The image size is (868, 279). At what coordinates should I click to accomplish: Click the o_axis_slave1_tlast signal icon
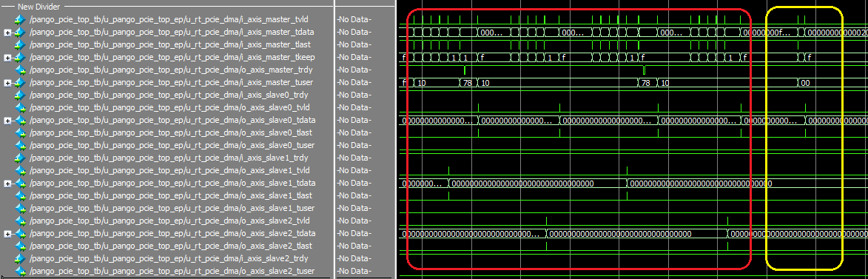click(21, 195)
